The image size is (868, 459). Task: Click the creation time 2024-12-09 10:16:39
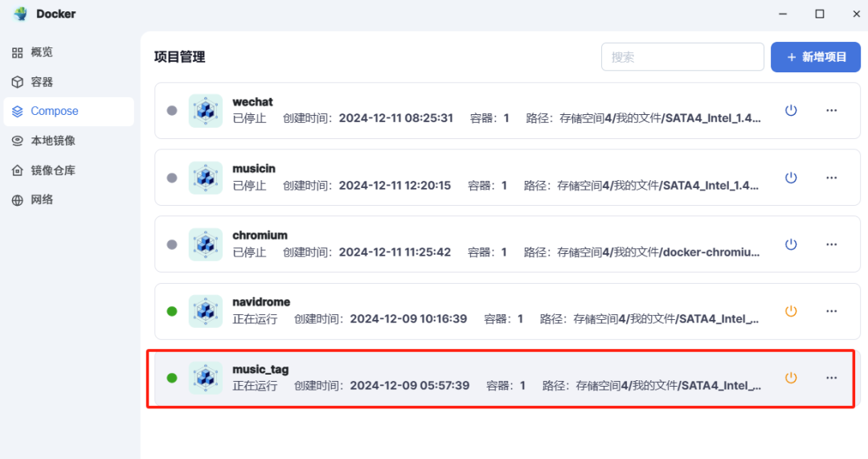click(408, 319)
